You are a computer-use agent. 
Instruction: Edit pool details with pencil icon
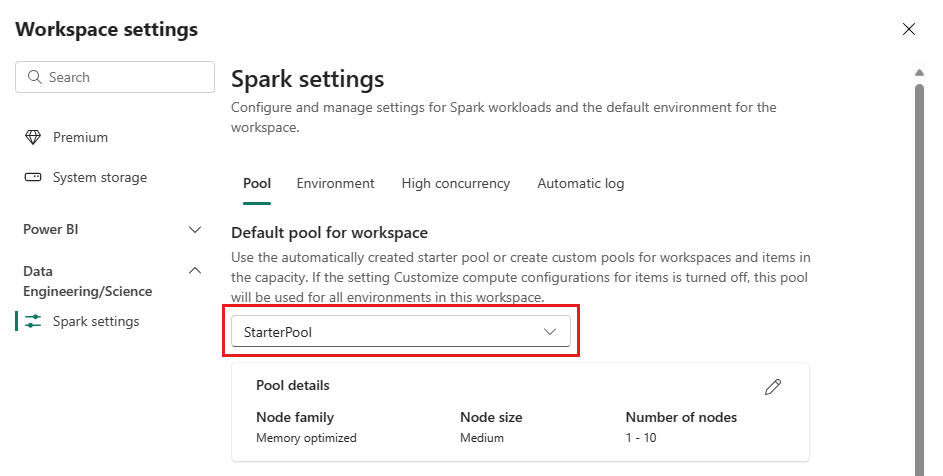click(x=773, y=386)
